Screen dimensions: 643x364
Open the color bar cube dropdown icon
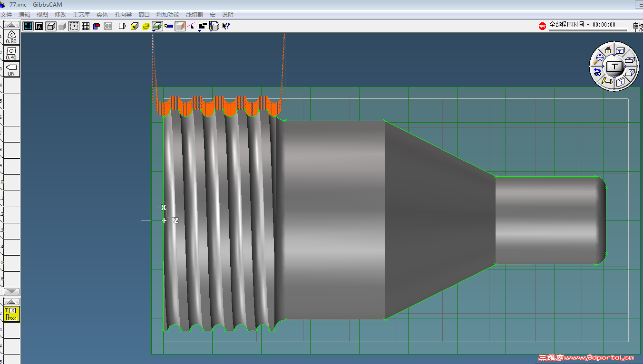pos(214,26)
